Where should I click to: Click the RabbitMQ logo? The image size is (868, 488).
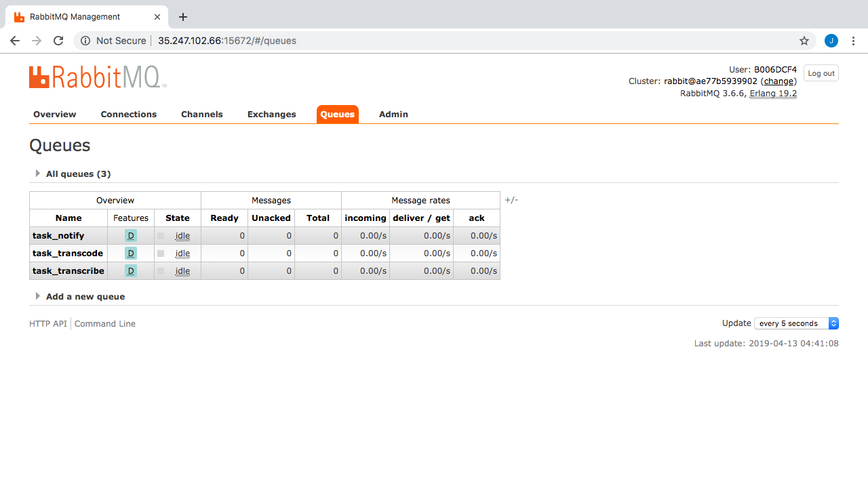(x=98, y=77)
